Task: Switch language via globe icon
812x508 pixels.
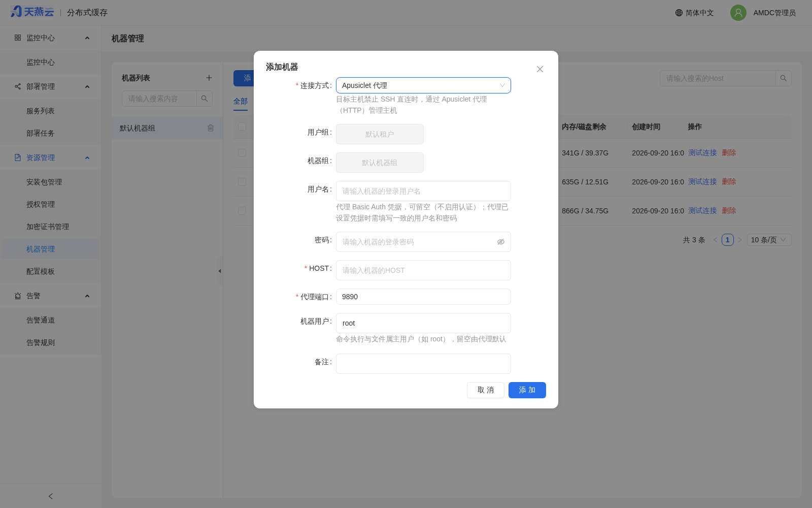Action: point(679,13)
